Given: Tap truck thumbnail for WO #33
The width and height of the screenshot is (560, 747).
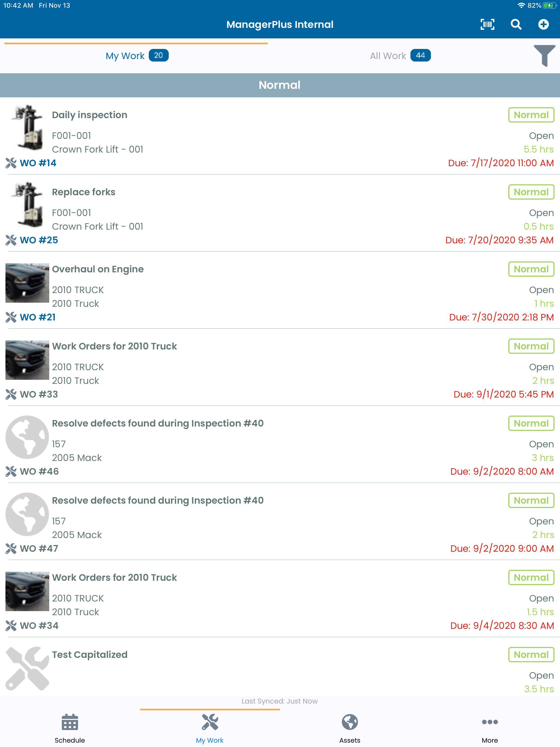Looking at the screenshot, I should [x=27, y=360].
